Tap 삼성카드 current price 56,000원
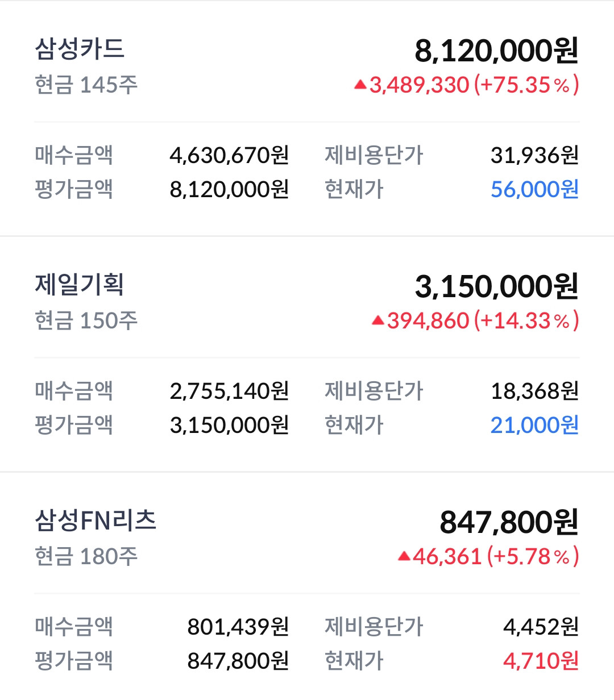The image size is (614, 700). pos(534,189)
